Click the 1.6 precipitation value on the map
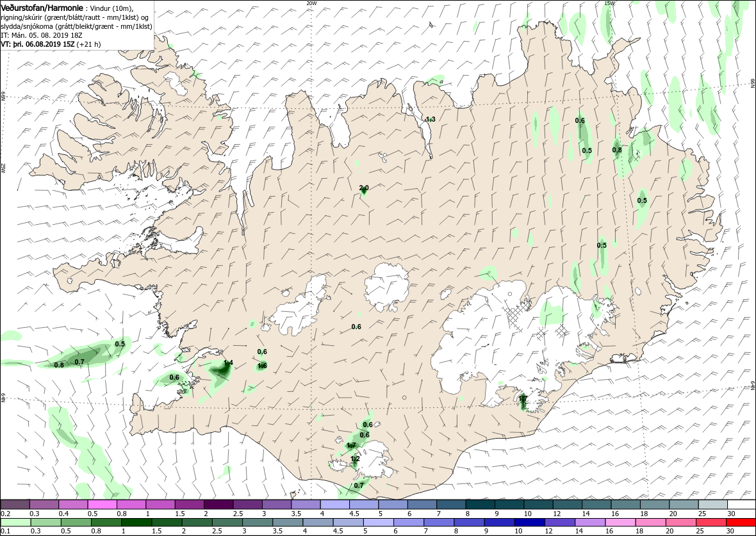Viewport: 756px width, 536px height. tap(262, 366)
